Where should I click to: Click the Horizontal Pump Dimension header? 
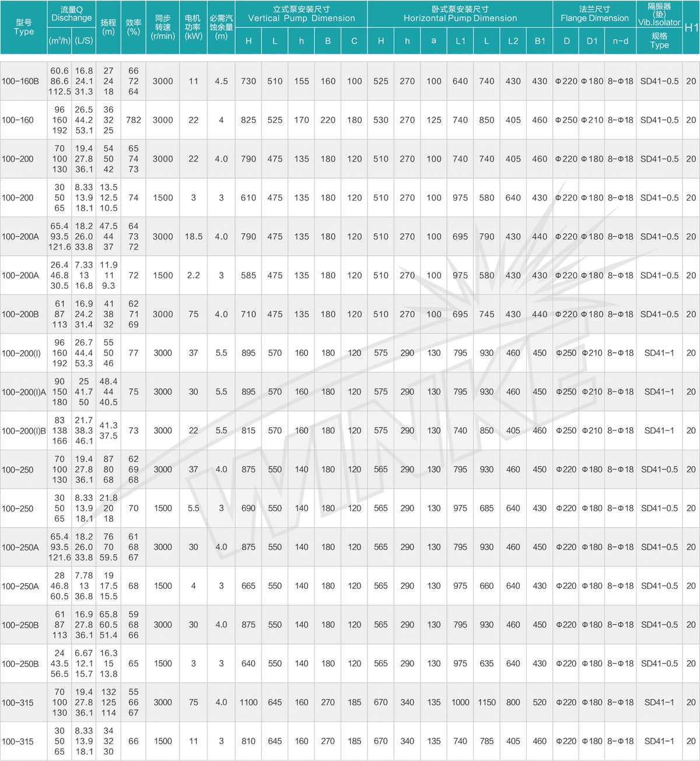[460, 13]
